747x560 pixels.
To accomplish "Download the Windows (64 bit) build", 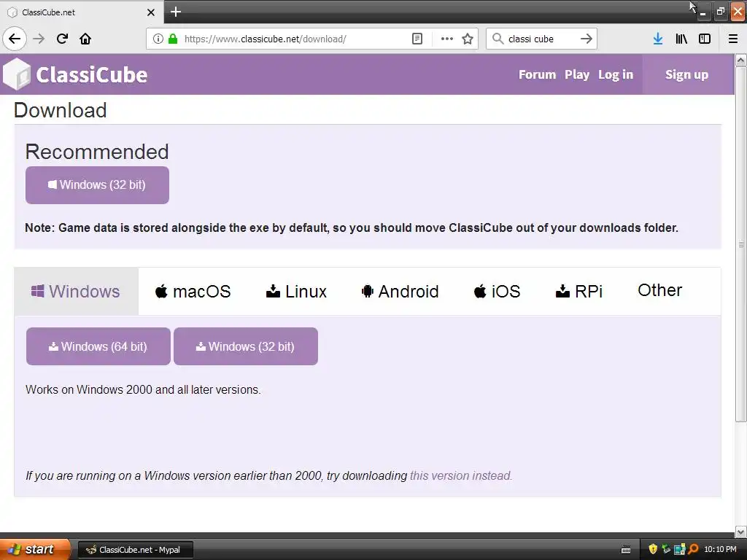I will pos(98,346).
